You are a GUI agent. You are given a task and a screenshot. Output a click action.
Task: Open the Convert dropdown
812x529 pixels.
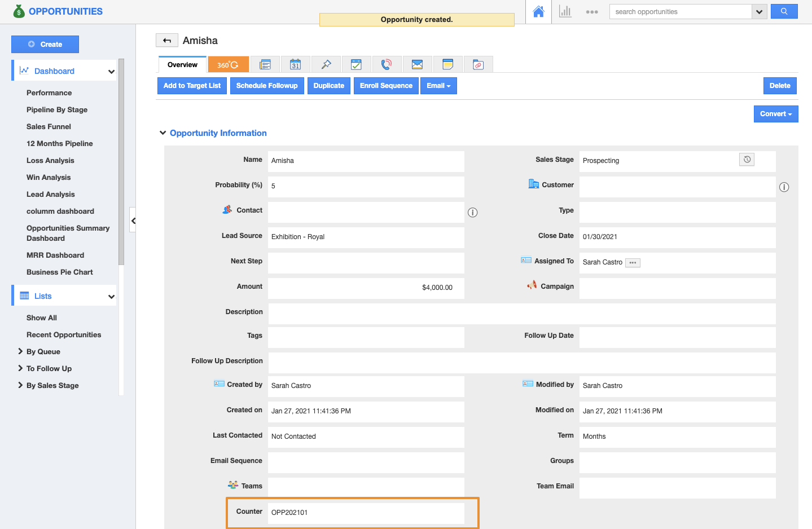(x=775, y=114)
